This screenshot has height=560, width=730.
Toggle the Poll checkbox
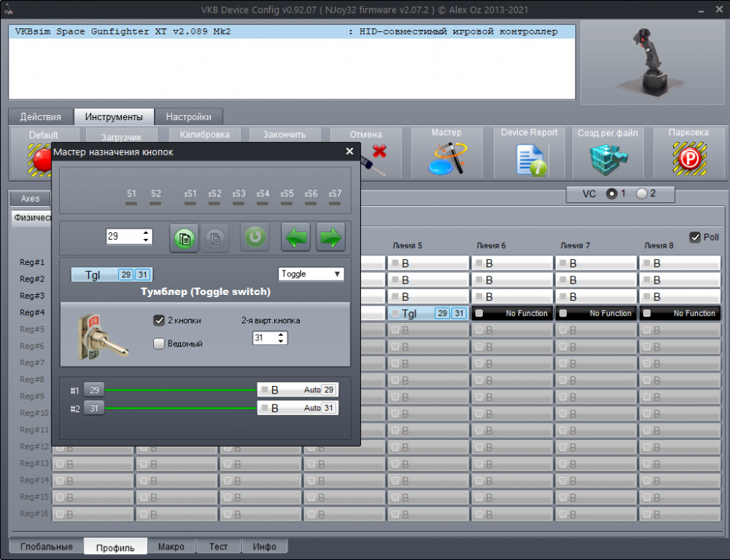pyautogui.click(x=694, y=236)
